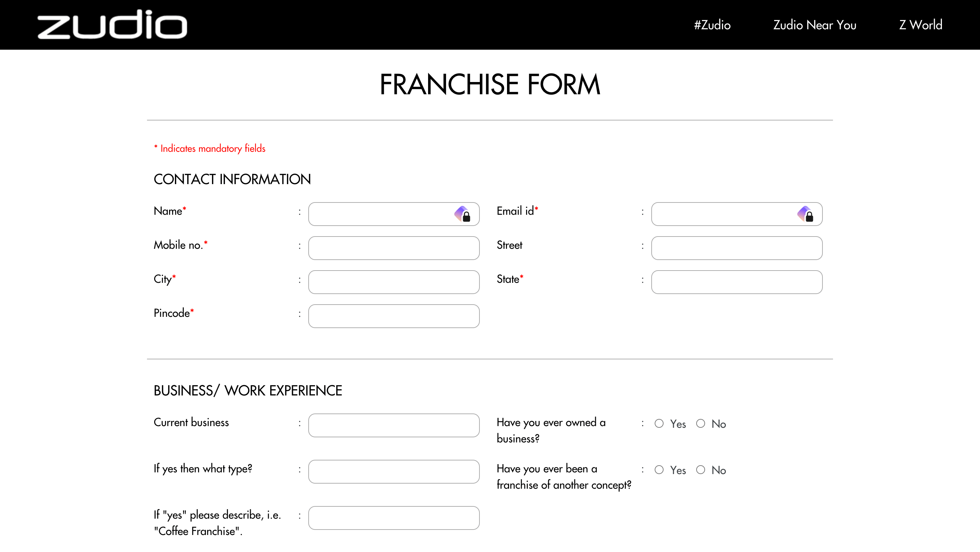Select No for franchise of another concept

pos(700,470)
